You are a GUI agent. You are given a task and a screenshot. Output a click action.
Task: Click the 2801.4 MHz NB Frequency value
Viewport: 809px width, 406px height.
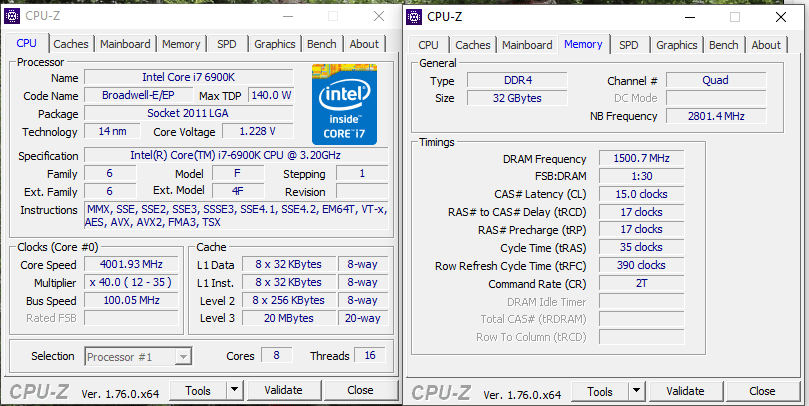coord(716,116)
